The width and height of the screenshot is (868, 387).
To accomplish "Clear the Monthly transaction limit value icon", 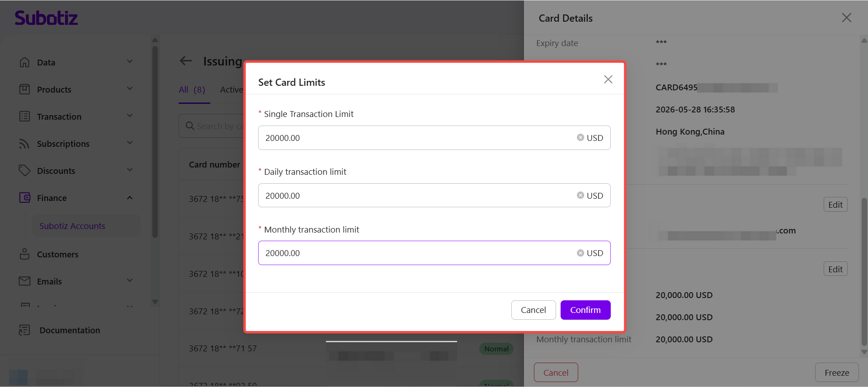I will (x=580, y=253).
